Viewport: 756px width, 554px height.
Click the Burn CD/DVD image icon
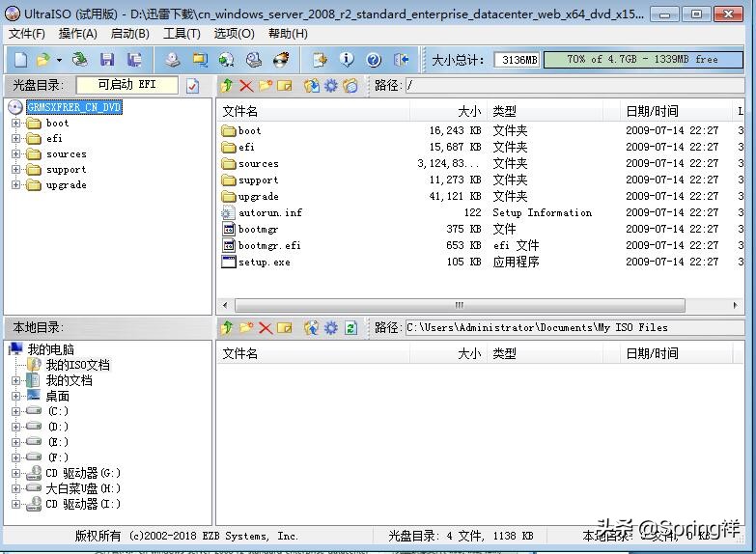click(281, 60)
